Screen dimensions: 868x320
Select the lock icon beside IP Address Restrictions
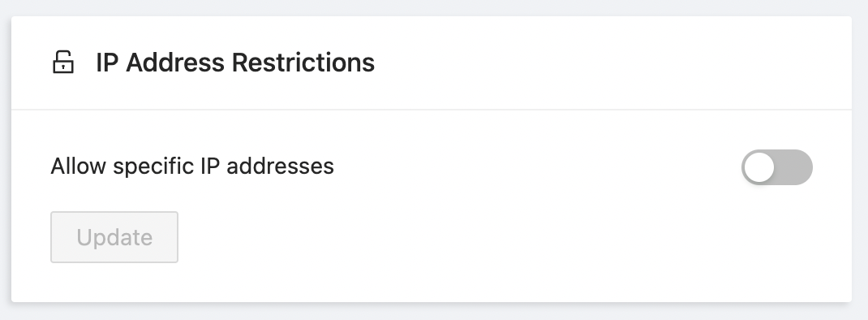63,62
